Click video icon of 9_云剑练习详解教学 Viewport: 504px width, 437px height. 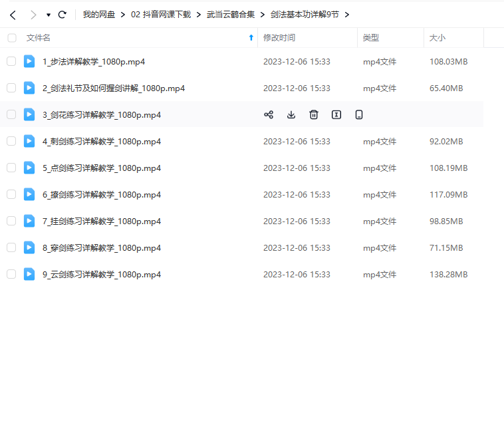coord(29,274)
